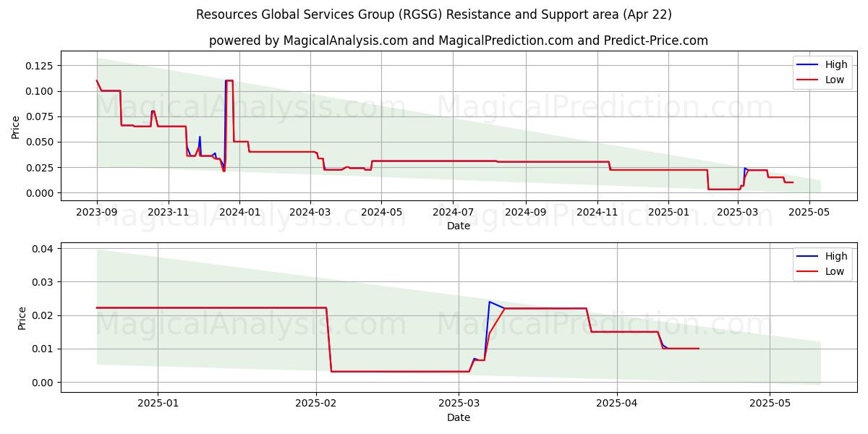
Task: Click the 'powered by MagicalAnalysis.com' subtitle
Action: pyautogui.click(x=459, y=41)
